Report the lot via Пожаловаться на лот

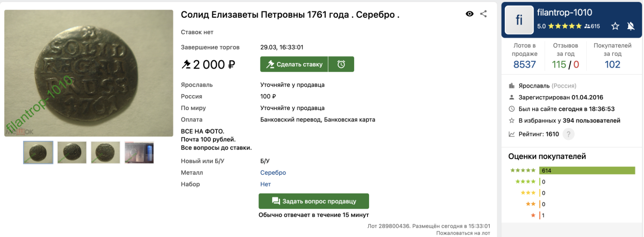pyautogui.click(x=463, y=233)
